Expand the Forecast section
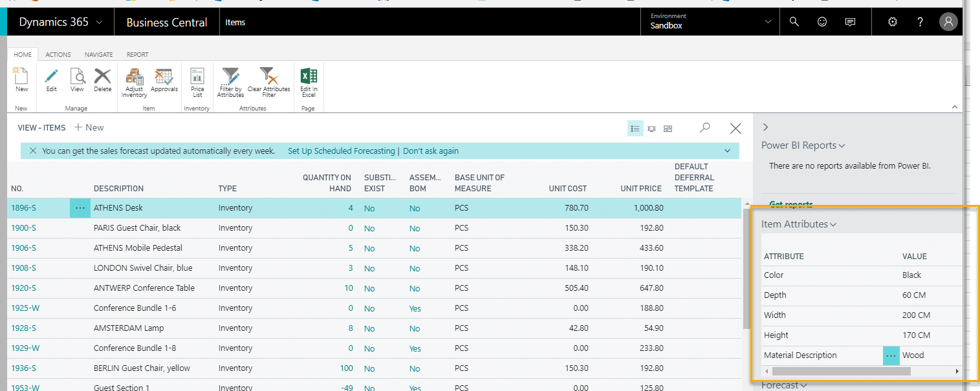 point(783,385)
